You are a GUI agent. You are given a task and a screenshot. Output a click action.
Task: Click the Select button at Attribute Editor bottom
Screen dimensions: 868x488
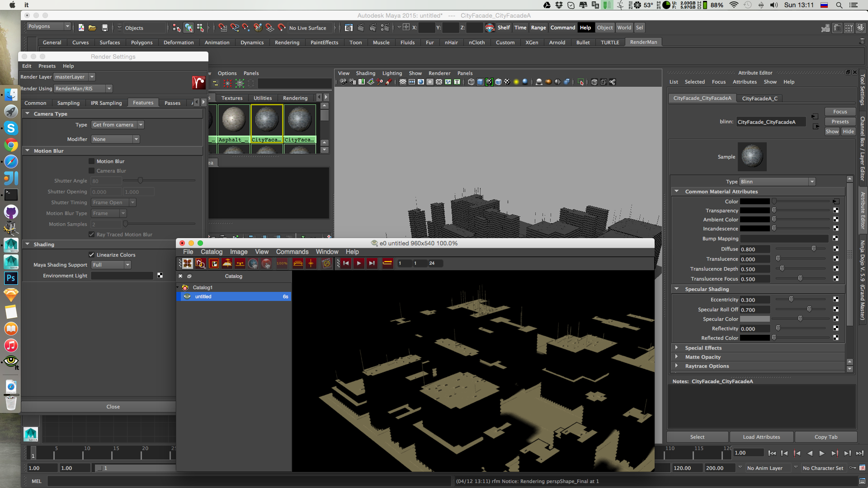click(x=697, y=437)
